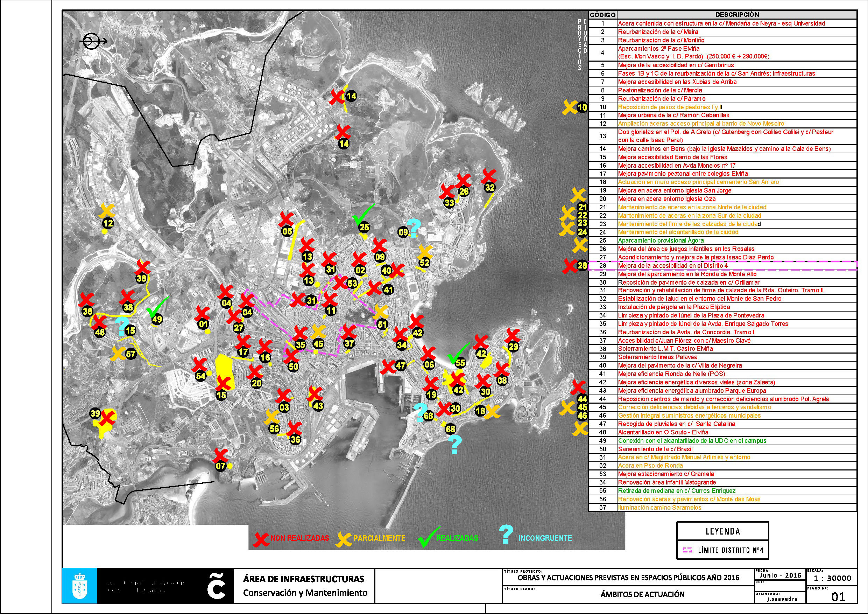Select marker 55 with the green checkmark
The image size is (868, 614).
pyautogui.click(x=460, y=363)
